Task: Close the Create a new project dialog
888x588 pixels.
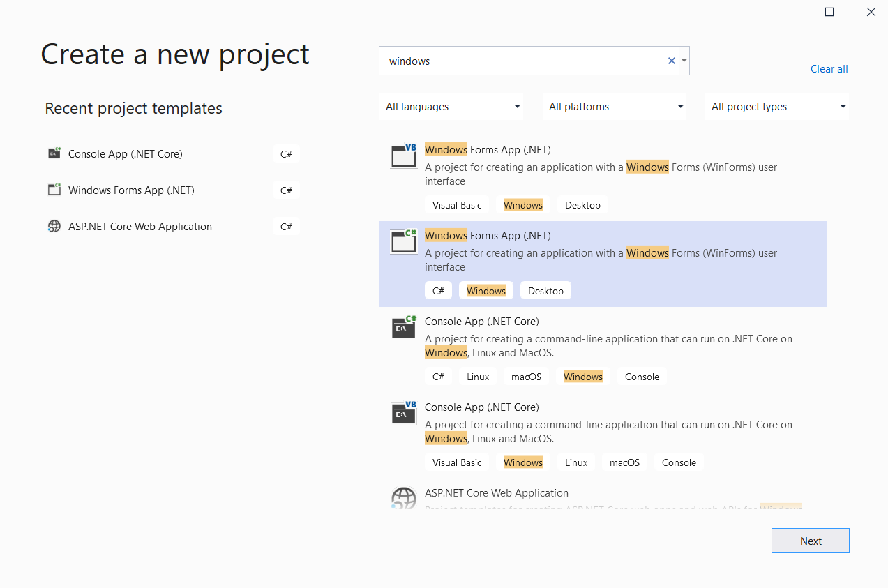Action: click(871, 12)
